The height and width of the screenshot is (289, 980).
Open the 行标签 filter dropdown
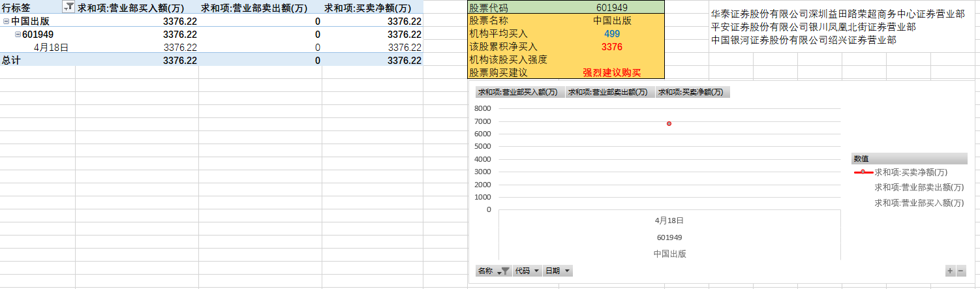(x=69, y=8)
